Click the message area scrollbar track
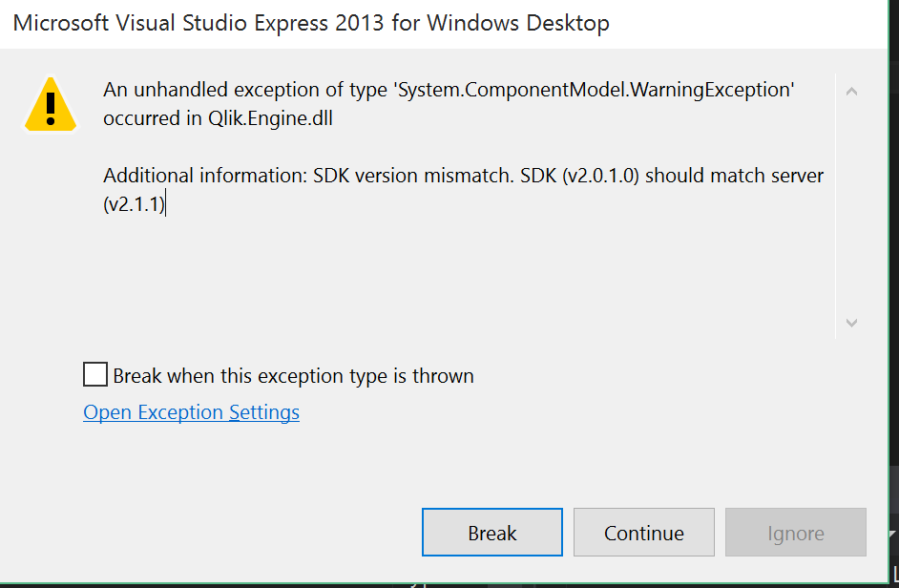 click(x=851, y=206)
